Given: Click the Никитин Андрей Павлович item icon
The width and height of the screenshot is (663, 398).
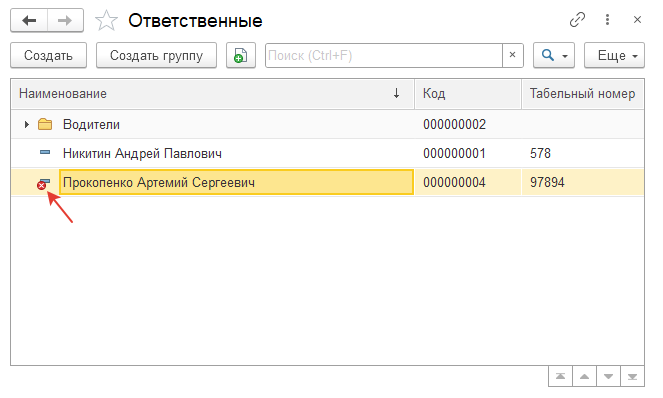Looking at the screenshot, I should pos(45,153).
